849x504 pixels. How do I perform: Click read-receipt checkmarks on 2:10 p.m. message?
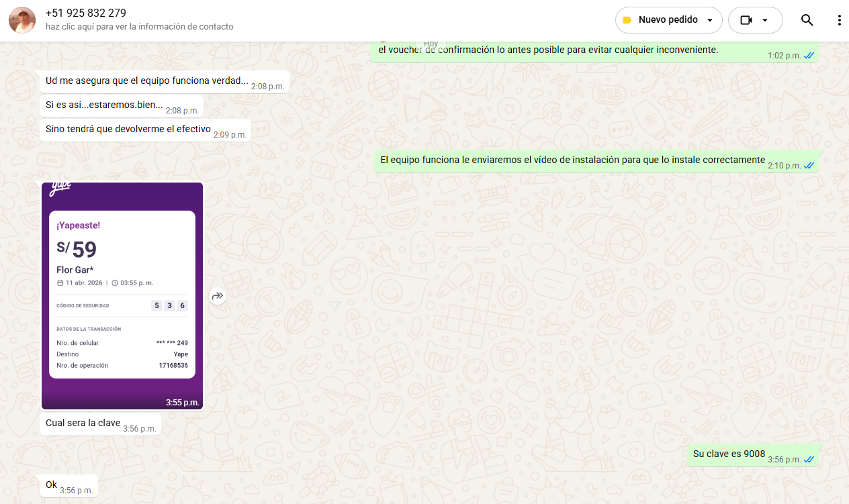(809, 166)
